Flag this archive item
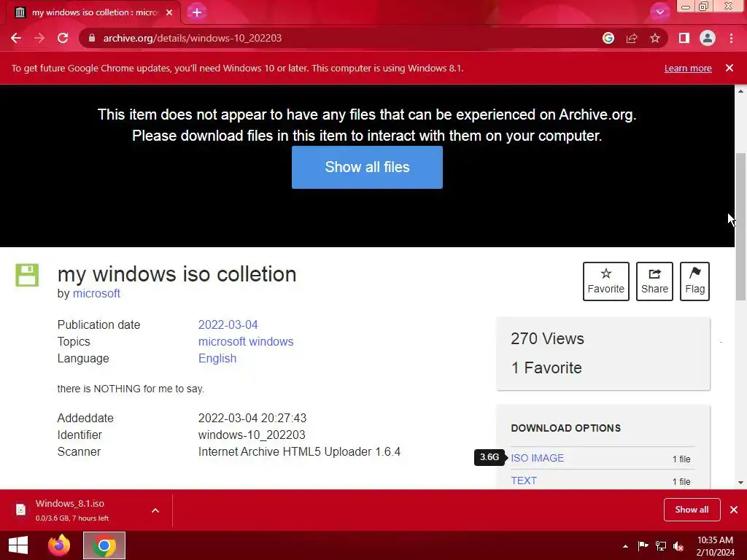This screenshot has height=560, width=747. click(x=694, y=281)
